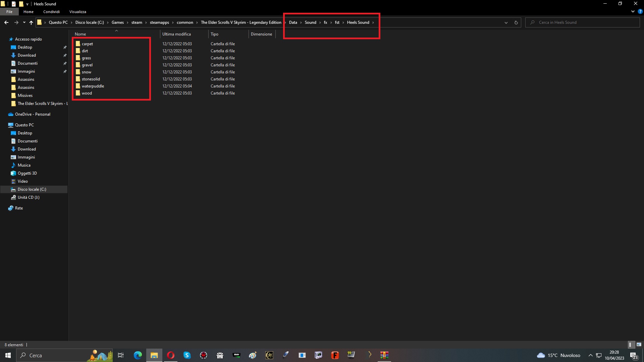This screenshot has width=644, height=362.
Task: Open Oggetti 3D in the sidebar
Action: 27,173
